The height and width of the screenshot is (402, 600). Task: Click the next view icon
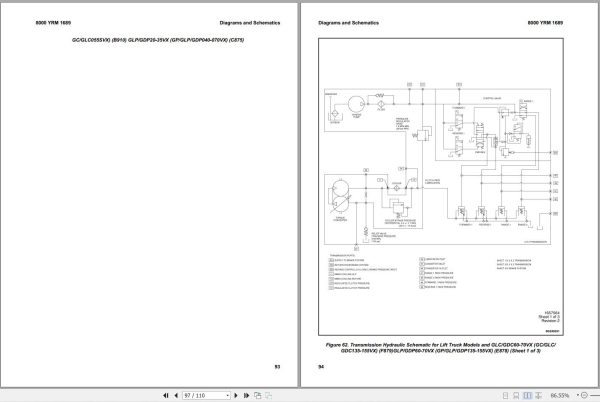pos(268,395)
